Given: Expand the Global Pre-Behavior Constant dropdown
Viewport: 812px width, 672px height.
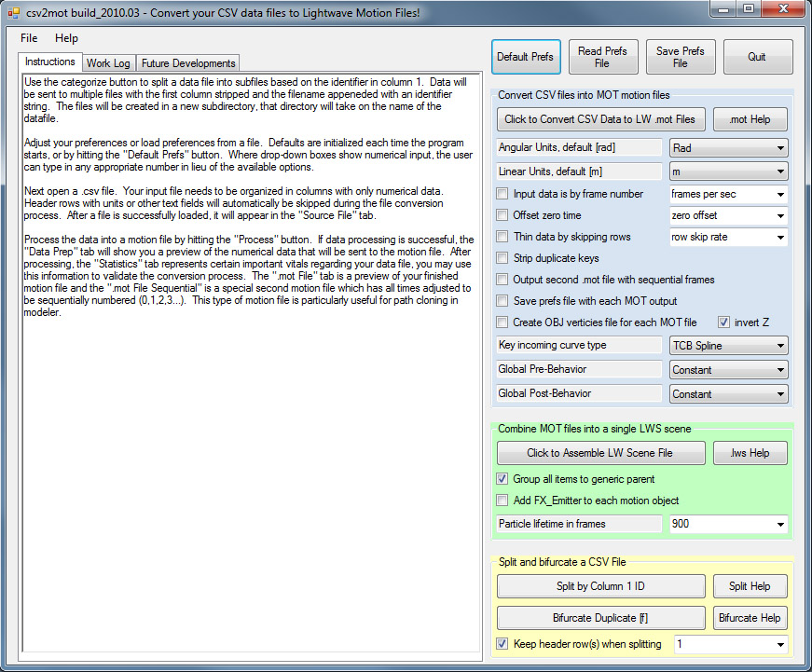Looking at the screenshot, I should 729,370.
